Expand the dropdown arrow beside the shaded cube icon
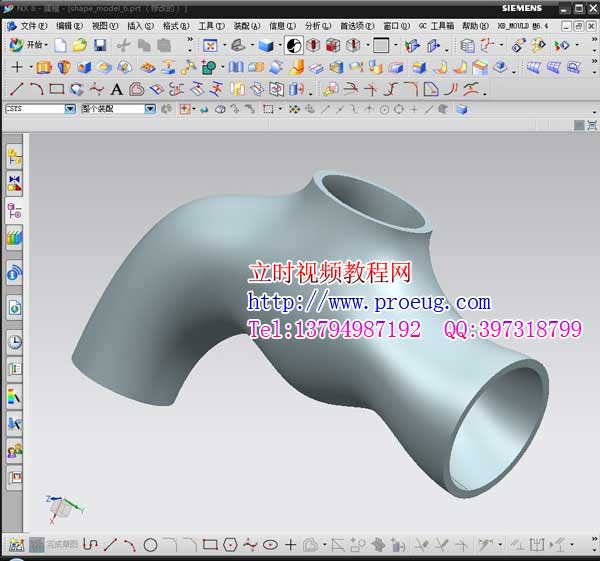 [x=280, y=46]
